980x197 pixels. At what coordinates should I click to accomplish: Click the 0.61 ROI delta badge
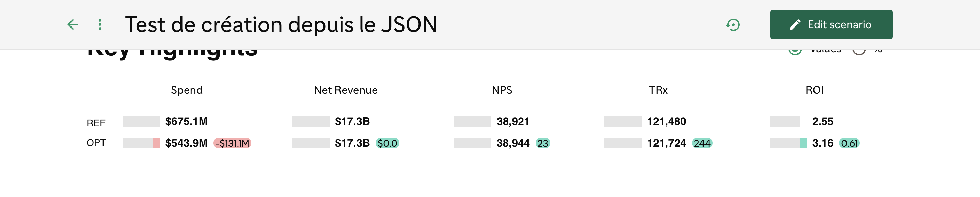pos(849,143)
